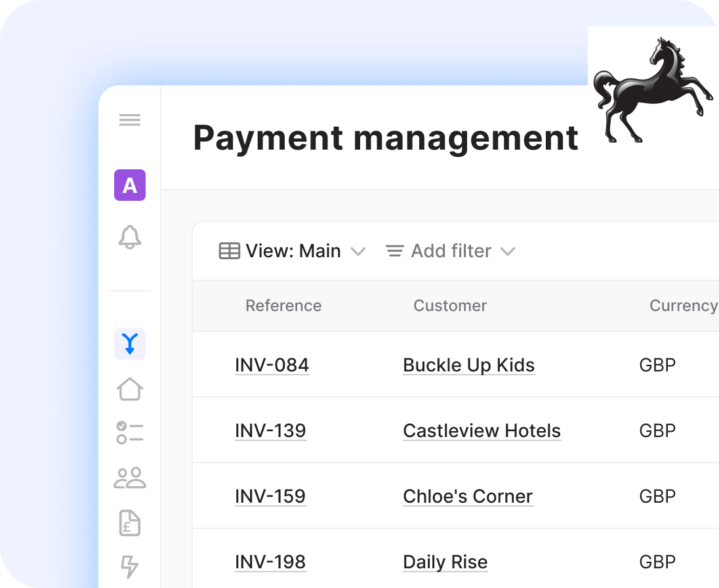The height and width of the screenshot is (588, 719).
Task: Expand the View: Main dropdown
Action: [x=292, y=251]
